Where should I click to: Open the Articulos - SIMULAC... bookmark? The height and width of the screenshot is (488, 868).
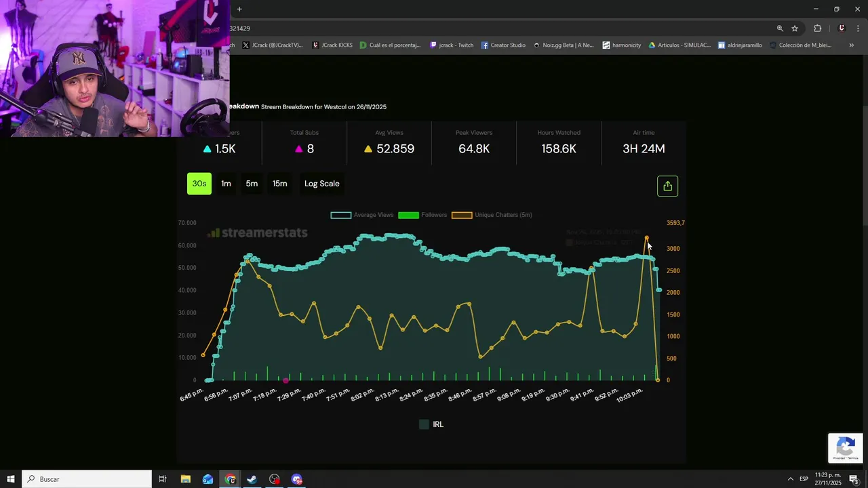(679, 45)
